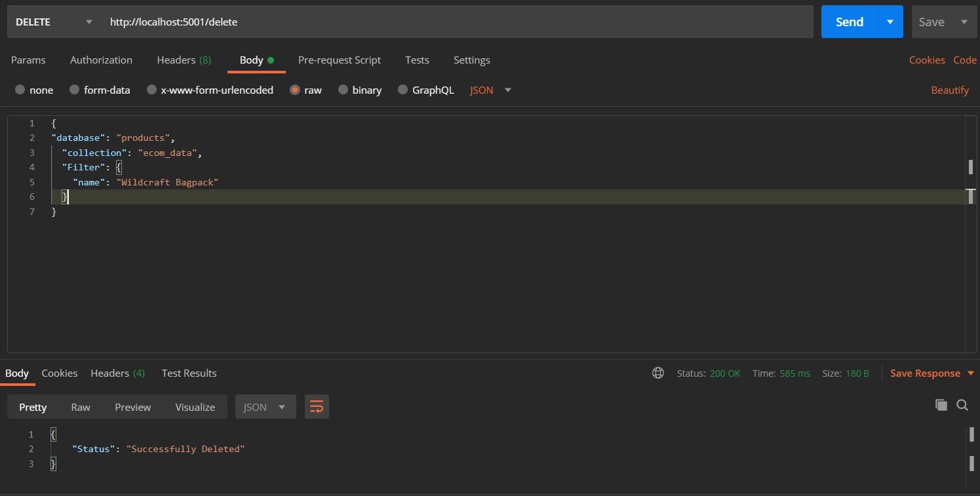Open the request Settings tab
Image resolution: width=980 pixels, height=496 pixels.
point(472,60)
